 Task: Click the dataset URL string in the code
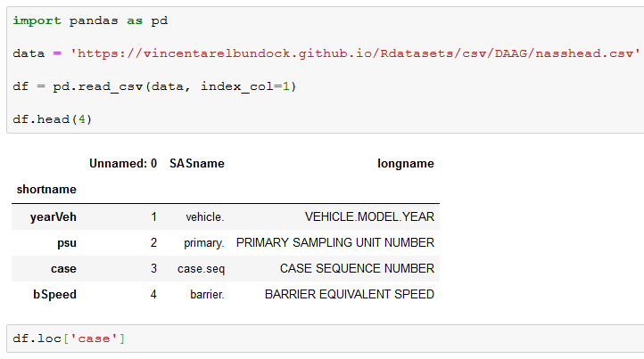(355, 53)
